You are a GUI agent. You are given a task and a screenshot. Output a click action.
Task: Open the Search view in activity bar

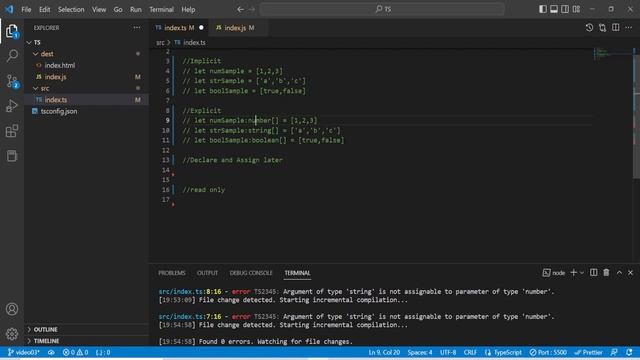pyautogui.click(x=12, y=56)
